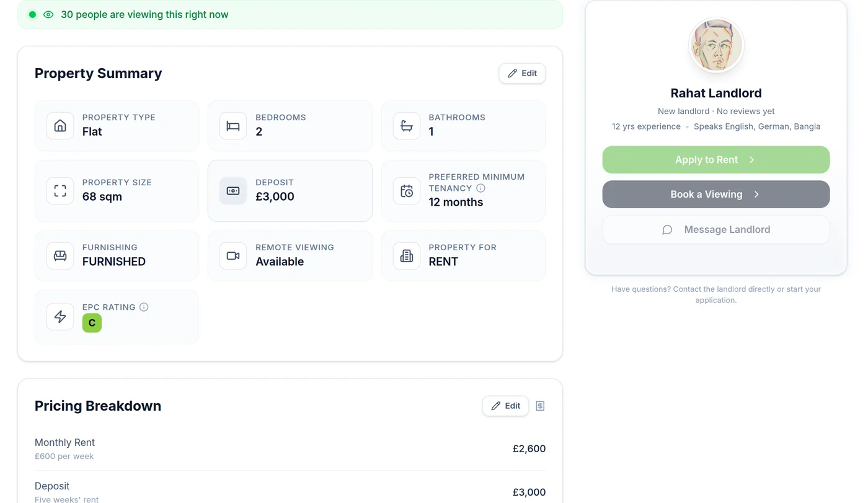
Task: Click the receipt icon in Pricing Breakdown header
Action: [x=540, y=406]
